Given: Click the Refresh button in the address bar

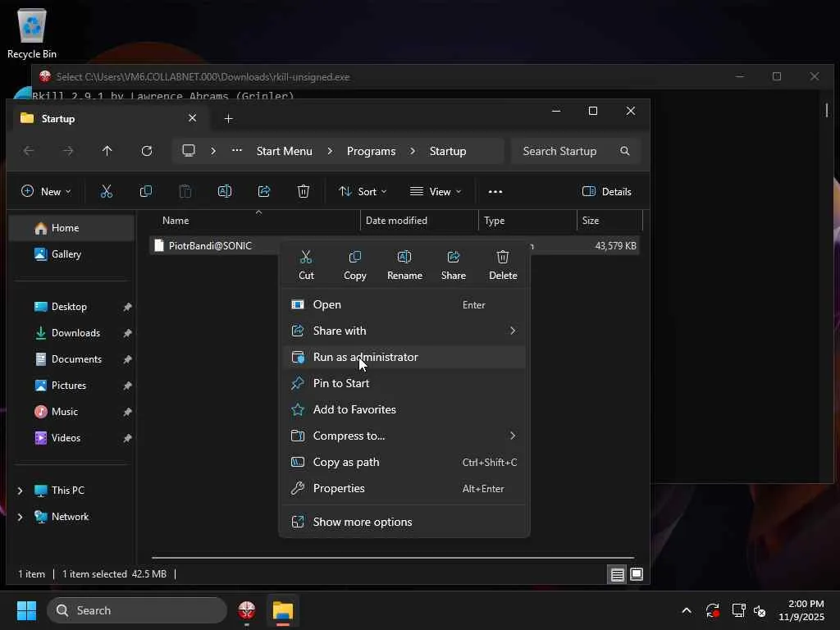Looking at the screenshot, I should pyautogui.click(x=147, y=151).
